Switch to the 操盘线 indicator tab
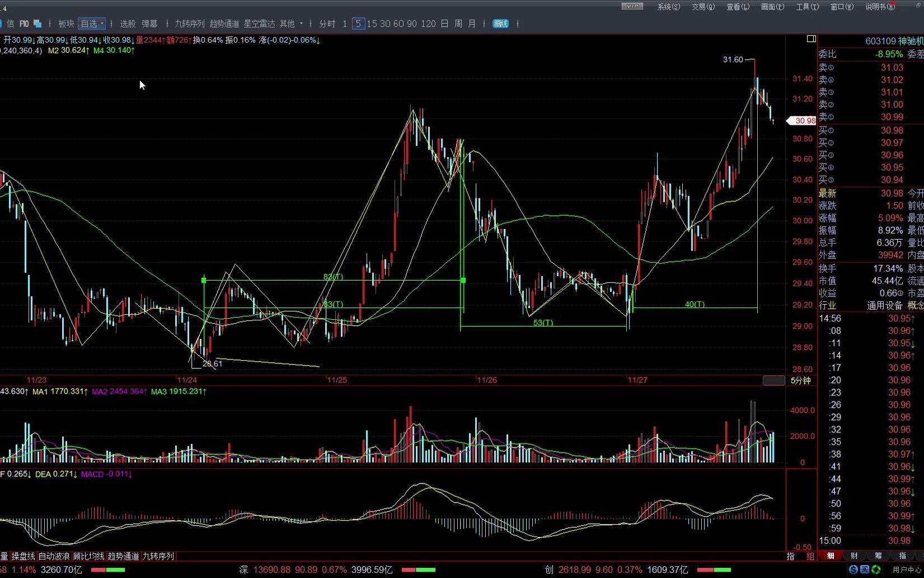This screenshot has width=924, height=578. 23,556
